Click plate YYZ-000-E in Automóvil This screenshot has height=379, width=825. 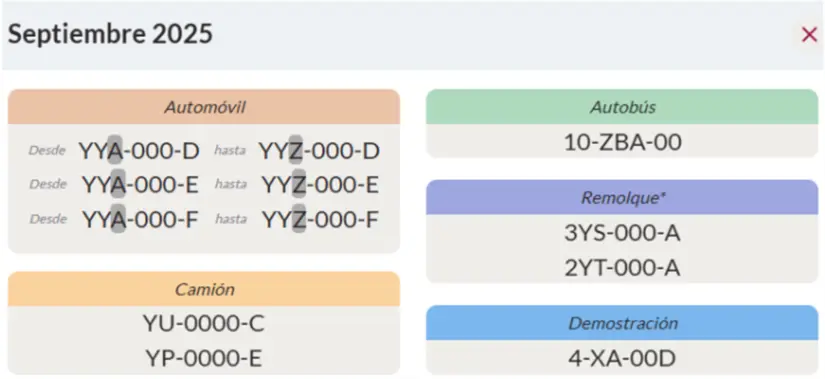320,185
